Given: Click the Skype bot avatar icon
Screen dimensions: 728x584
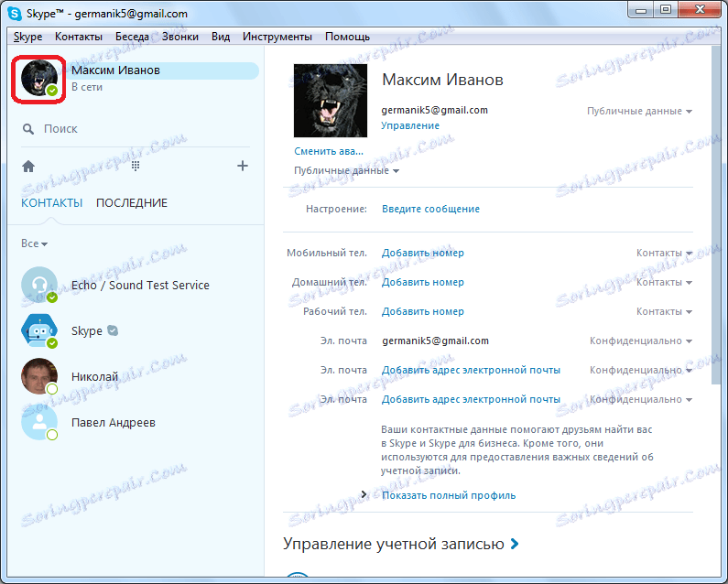Looking at the screenshot, I should coord(39,330).
